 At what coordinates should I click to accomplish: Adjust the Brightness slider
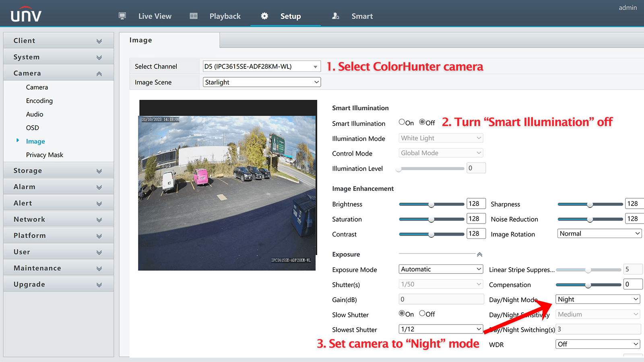pos(431,204)
